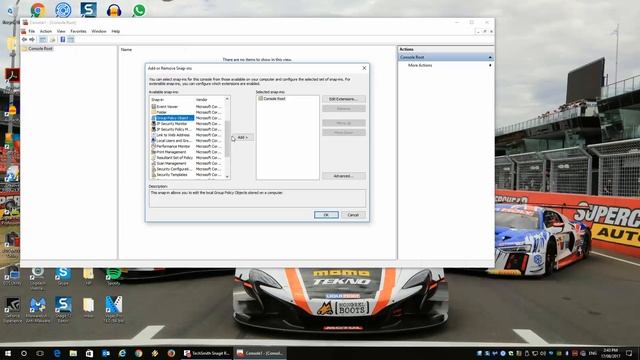Screen dimensions: 640x360
Task: Open Google Chrome desktop shortcut
Action: click(x=38, y=10)
